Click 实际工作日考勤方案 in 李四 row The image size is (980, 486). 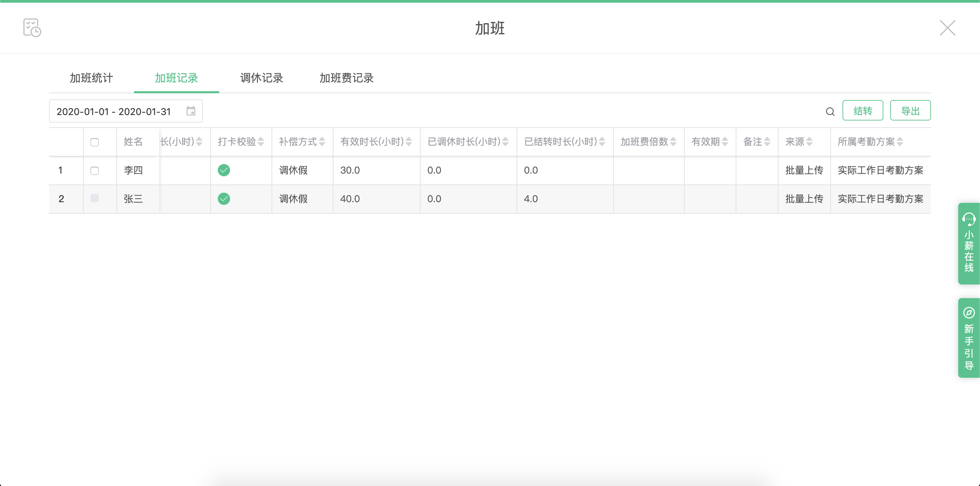click(x=880, y=170)
